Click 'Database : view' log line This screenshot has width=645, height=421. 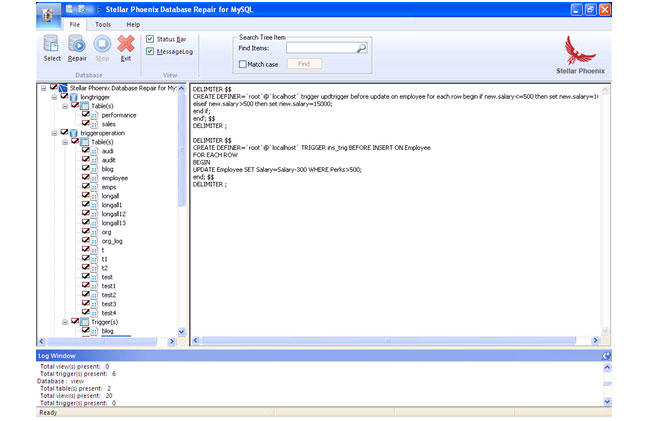pyautogui.click(x=60, y=381)
